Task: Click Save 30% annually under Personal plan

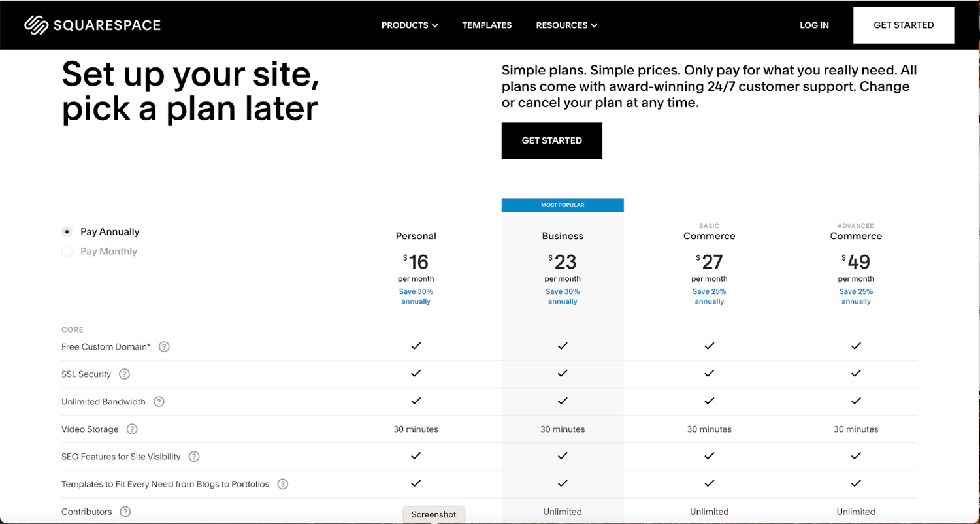Action: (x=416, y=296)
